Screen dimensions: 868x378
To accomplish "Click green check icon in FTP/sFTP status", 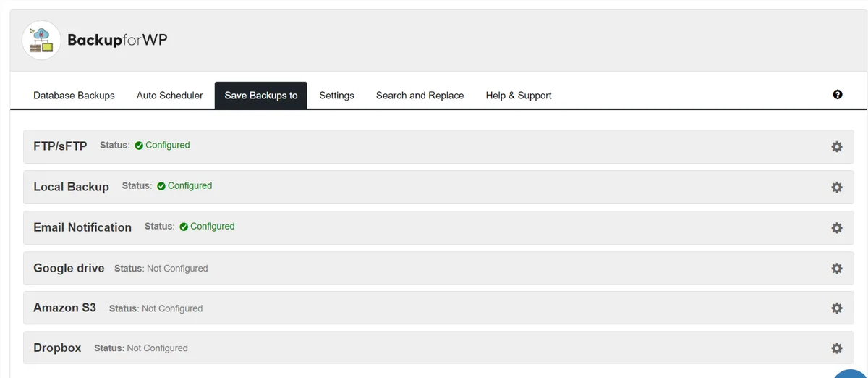I will 139,146.
